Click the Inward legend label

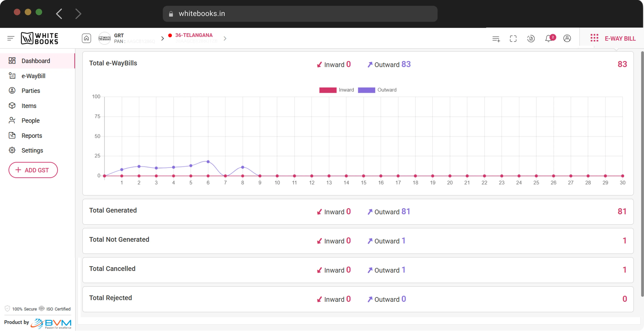(346, 90)
